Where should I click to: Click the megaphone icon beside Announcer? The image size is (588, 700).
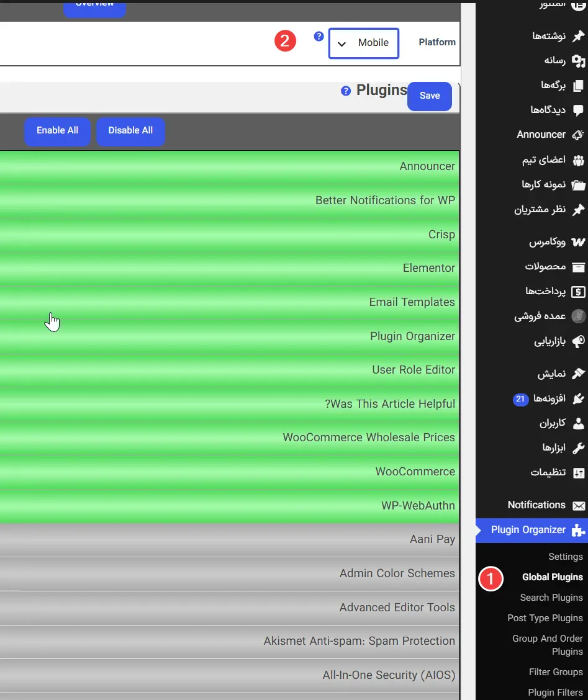pyautogui.click(x=578, y=135)
